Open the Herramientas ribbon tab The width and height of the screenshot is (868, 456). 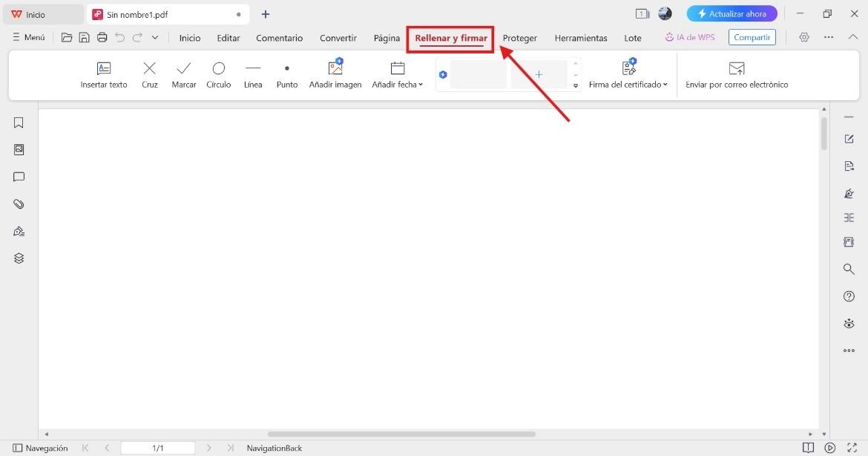(581, 37)
